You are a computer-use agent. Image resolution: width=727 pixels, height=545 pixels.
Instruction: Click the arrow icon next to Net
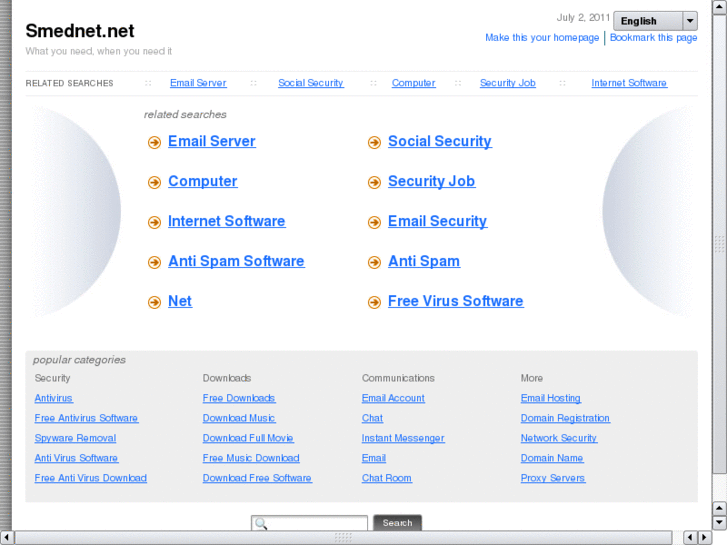pyautogui.click(x=154, y=303)
